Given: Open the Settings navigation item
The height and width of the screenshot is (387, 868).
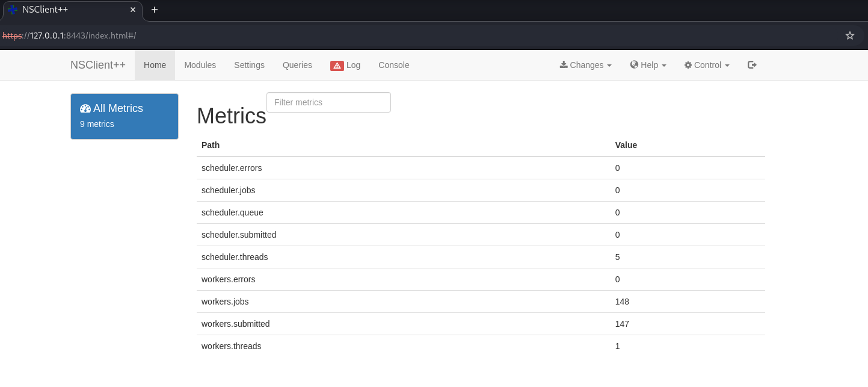Looking at the screenshot, I should [249, 65].
